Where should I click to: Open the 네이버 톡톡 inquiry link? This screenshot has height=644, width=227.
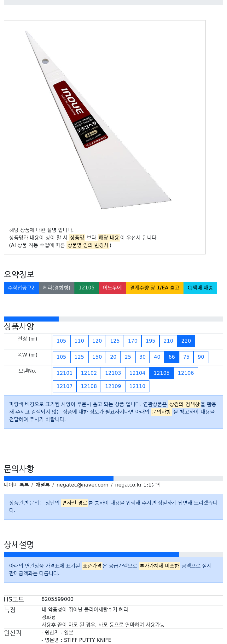tap(16, 485)
